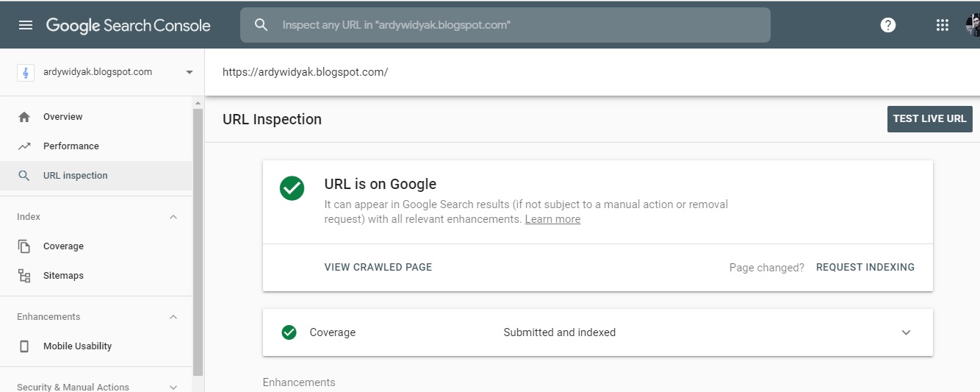This screenshot has width=980, height=392.
Task: Click the Overview home icon
Action: coord(24,117)
